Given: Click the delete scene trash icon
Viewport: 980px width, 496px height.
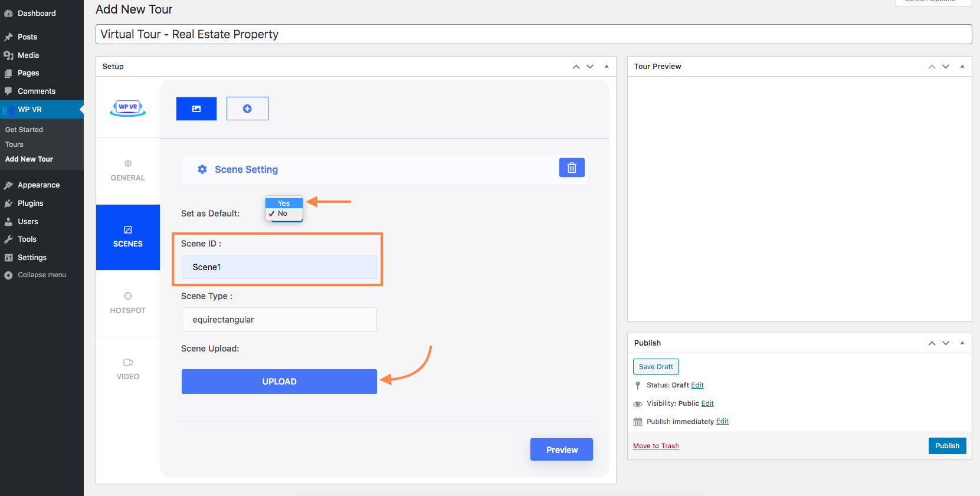Looking at the screenshot, I should 572,168.
